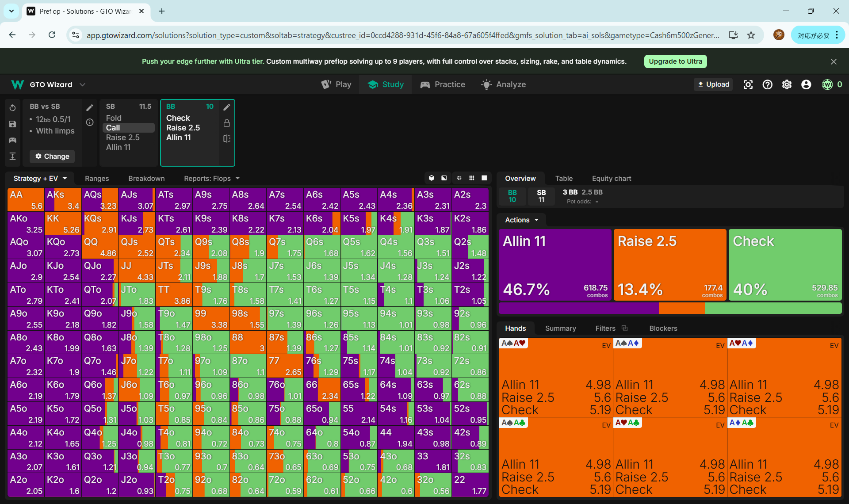
Task: Switch matrix to the grid view icon
Action: (472, 178)
